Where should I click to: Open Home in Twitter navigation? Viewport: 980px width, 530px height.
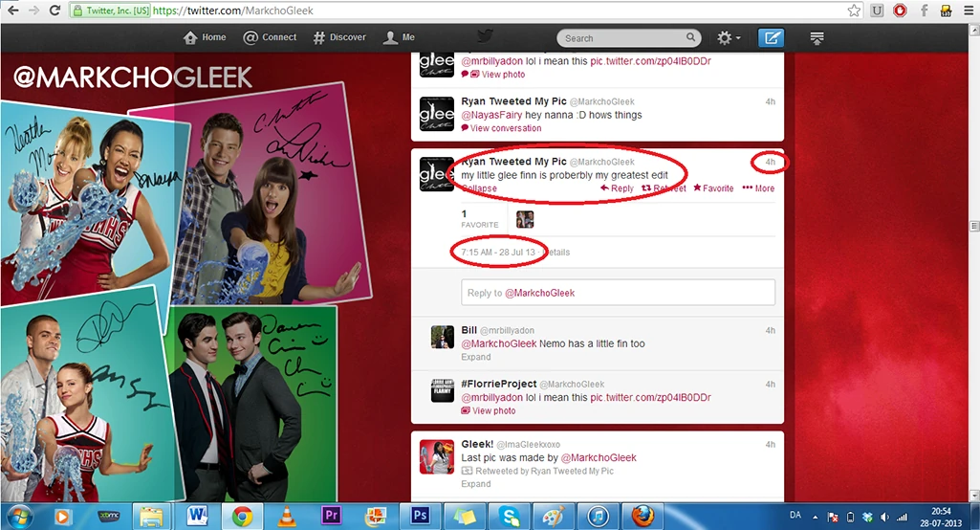205,37
